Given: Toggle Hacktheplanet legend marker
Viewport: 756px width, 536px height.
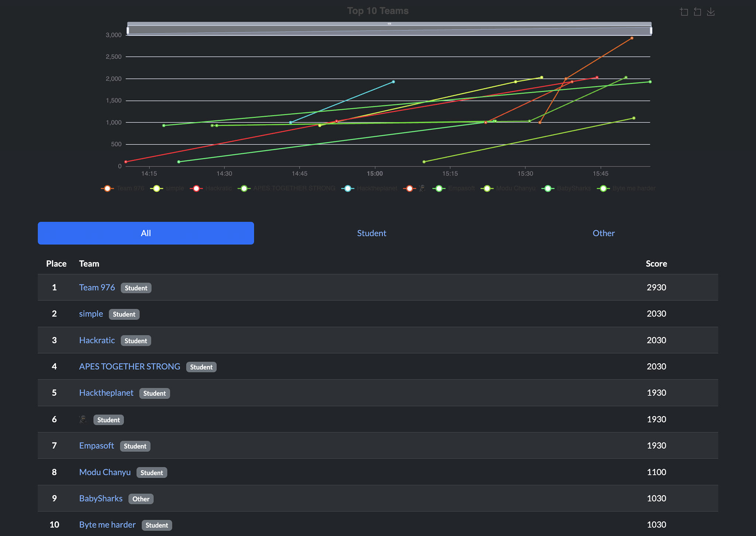Looking at the screenshot, I should 348,189.
